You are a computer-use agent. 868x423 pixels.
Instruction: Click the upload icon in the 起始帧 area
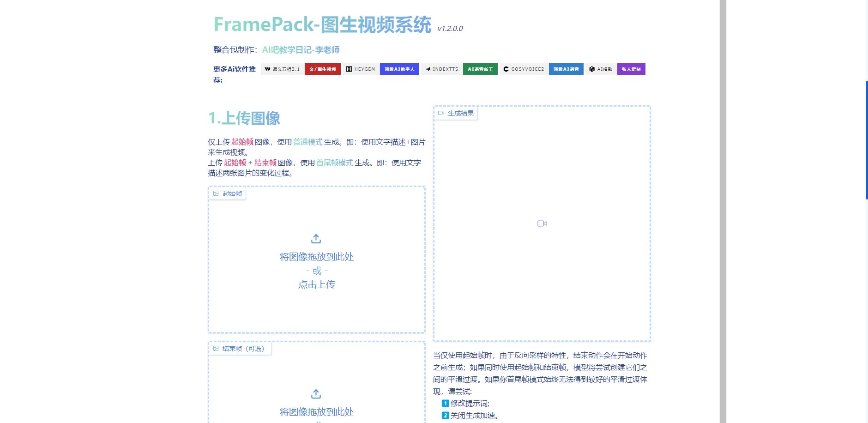tap(316, 239)
